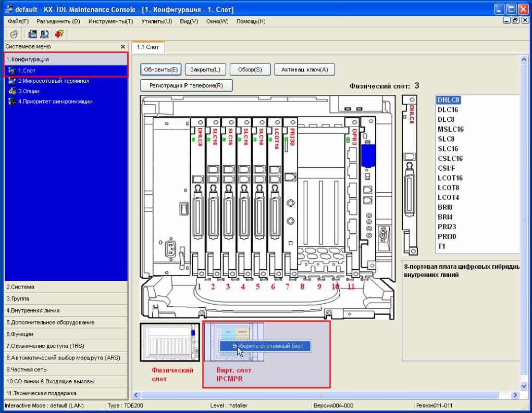Click the icon next to 4.Приоритет синхронизации

[x=12, y=102]
